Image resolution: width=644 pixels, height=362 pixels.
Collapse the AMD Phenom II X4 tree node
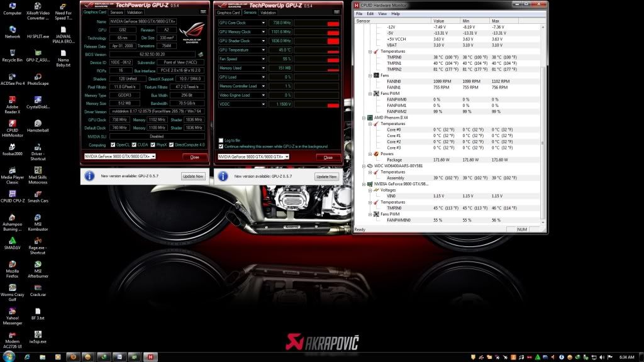click(364, 118)
